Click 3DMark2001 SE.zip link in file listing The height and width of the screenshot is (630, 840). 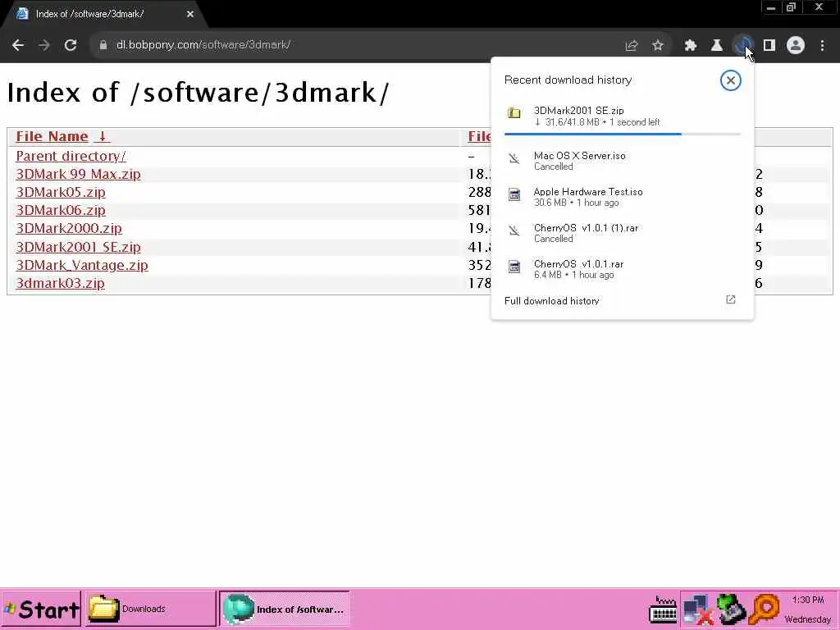78,247
